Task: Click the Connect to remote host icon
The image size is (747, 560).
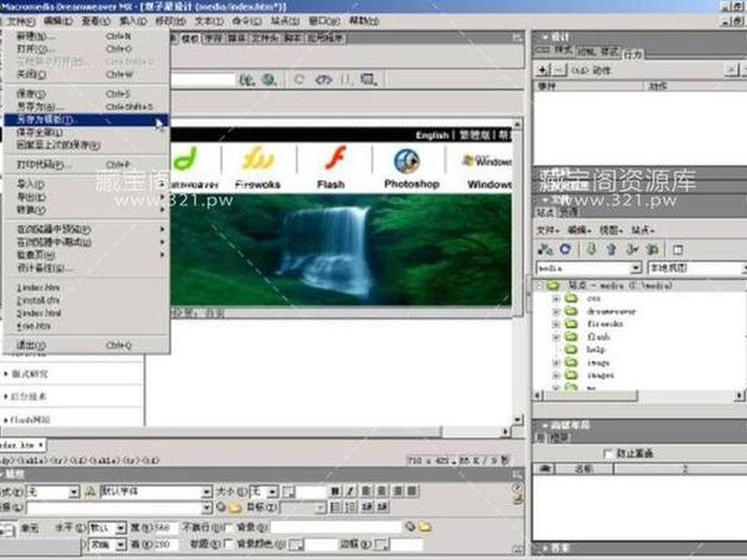Action: point(545,249)
